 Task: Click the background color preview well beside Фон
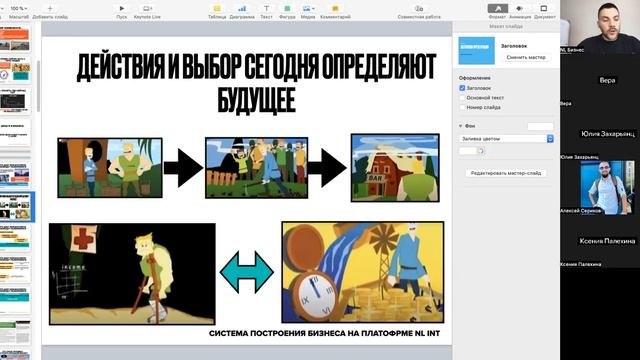click(x=540, y=127)
